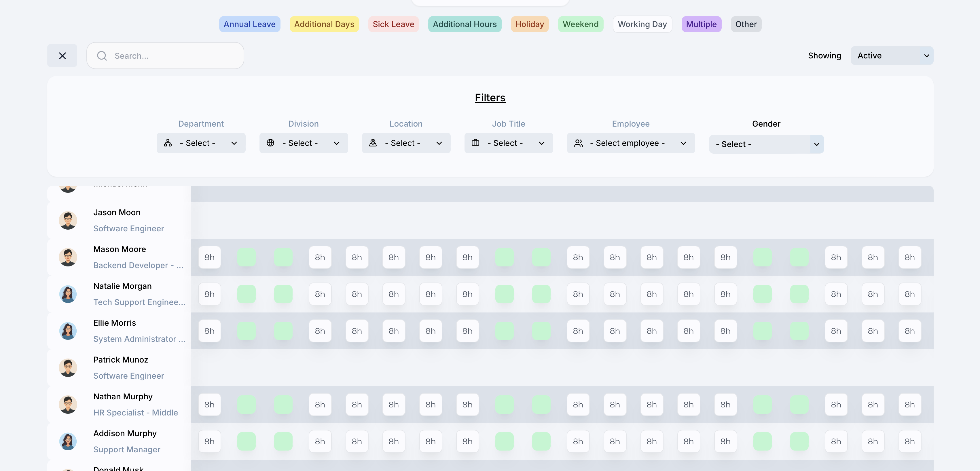Select the Annual Leave legend tag
This screenshot has height=471, width=980.
250,24
